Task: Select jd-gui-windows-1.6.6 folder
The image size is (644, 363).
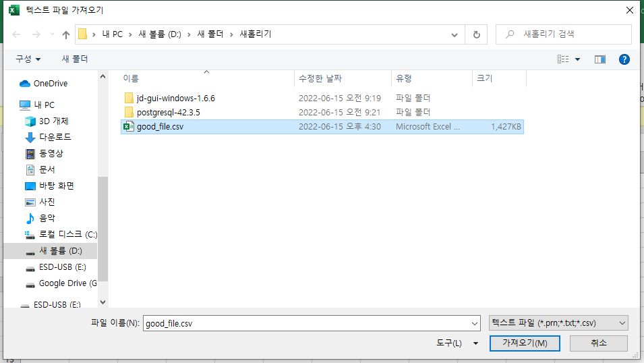Action: 322,99
